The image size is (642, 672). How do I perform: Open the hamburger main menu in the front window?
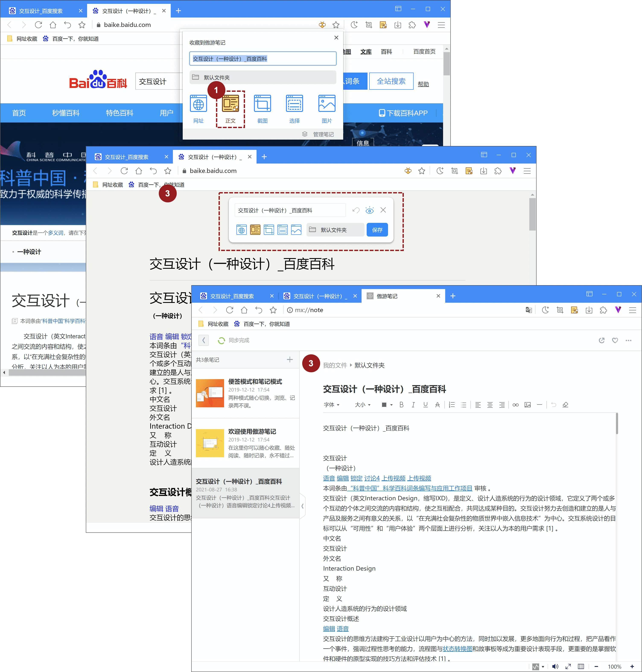point(632,310)
